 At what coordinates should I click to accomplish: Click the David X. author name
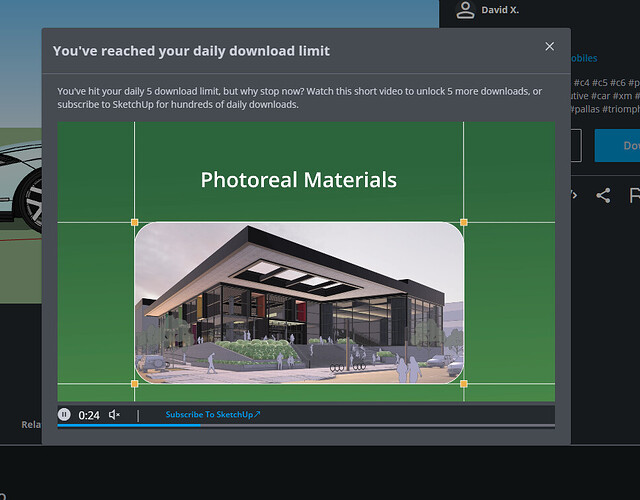coord(501,11)
